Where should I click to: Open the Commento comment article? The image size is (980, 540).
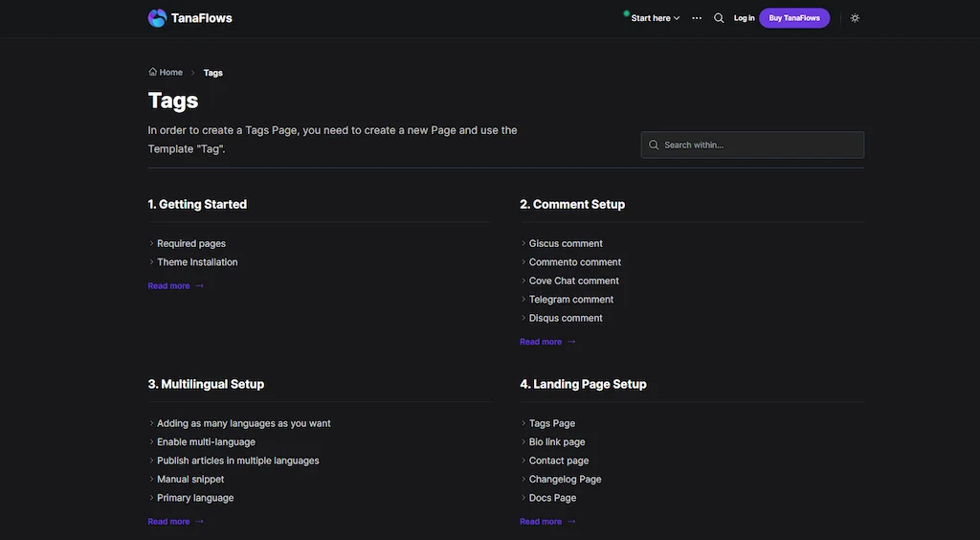click(575, 262)
